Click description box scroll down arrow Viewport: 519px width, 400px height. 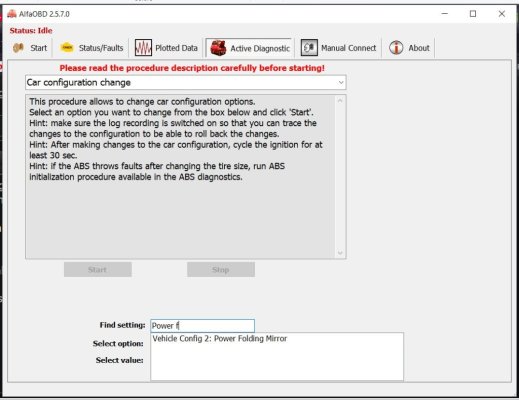(x=340, y=253)
